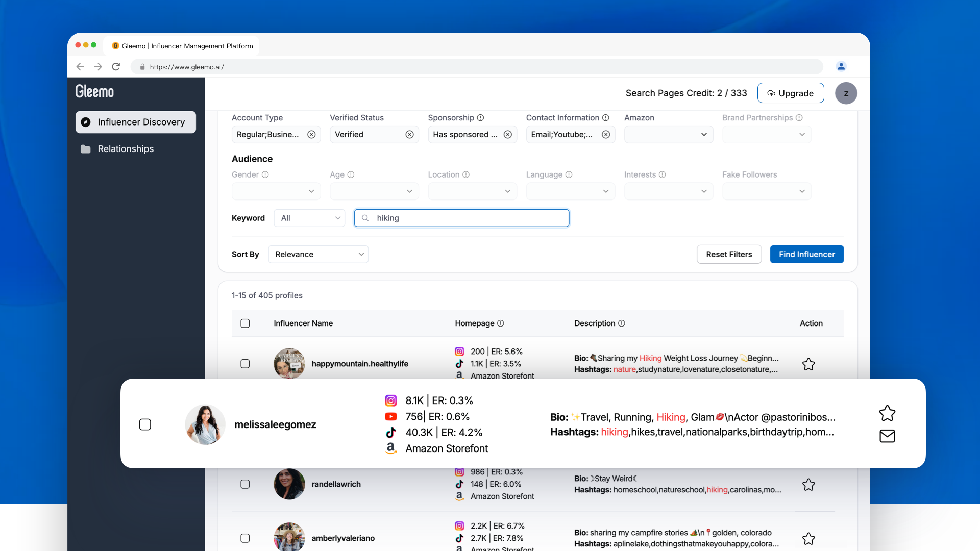Expand the Keyword type All dropdown
The height and width of the screenshot is (551, 980).
point(310,218)
